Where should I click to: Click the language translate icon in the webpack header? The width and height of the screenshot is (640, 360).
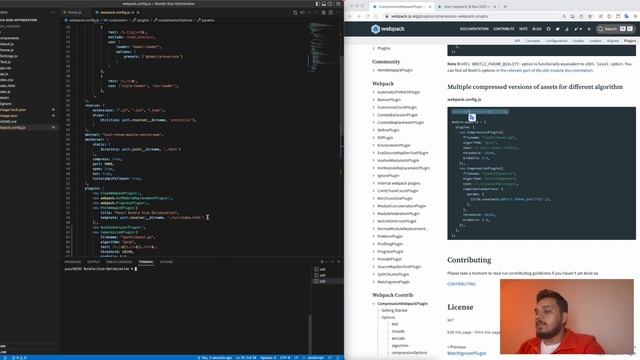point(577,29)
